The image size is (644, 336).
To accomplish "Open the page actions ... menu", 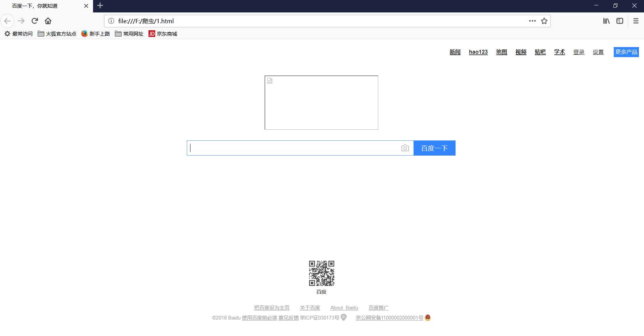I will tap(532, 21).
